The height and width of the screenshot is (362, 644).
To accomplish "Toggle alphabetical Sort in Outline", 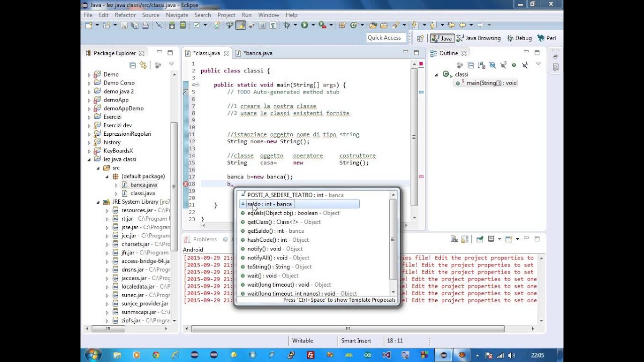I will pos(481,65).
